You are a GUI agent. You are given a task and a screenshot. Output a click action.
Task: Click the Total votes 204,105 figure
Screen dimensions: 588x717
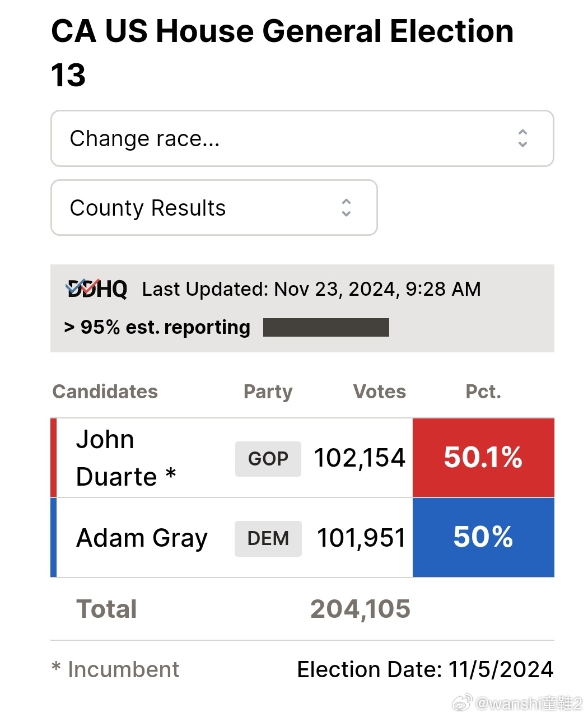point(360,609)
